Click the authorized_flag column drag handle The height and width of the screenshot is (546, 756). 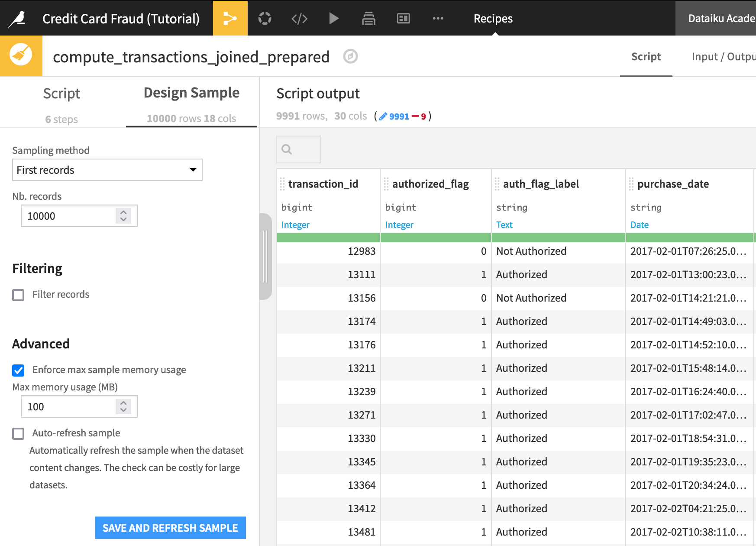point(386,184)
